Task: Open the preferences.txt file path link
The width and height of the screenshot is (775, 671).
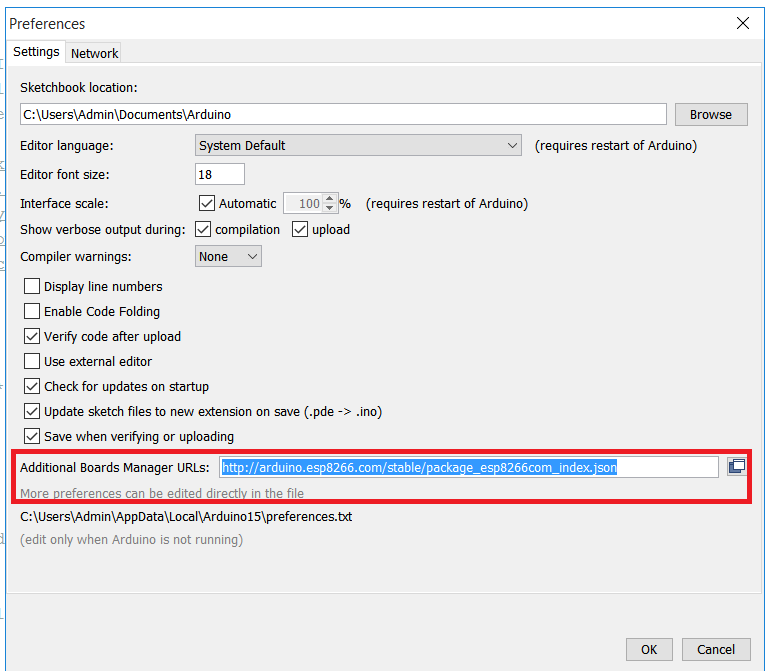Action: (x=186, y=516)
